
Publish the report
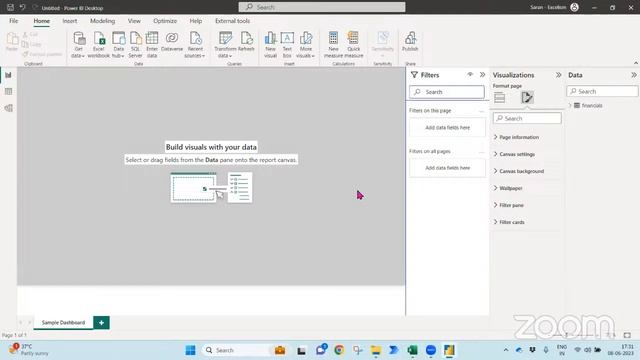410,42
